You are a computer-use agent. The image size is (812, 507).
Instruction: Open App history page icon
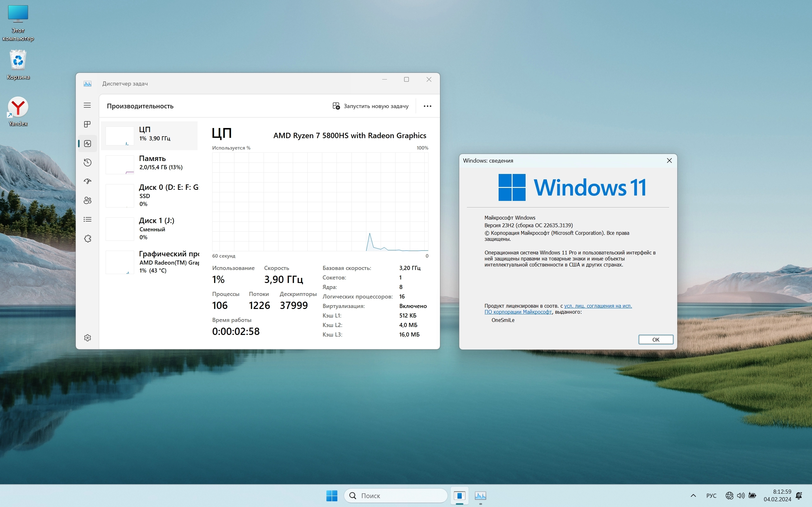pyautogui.click(x=87, y=163)
